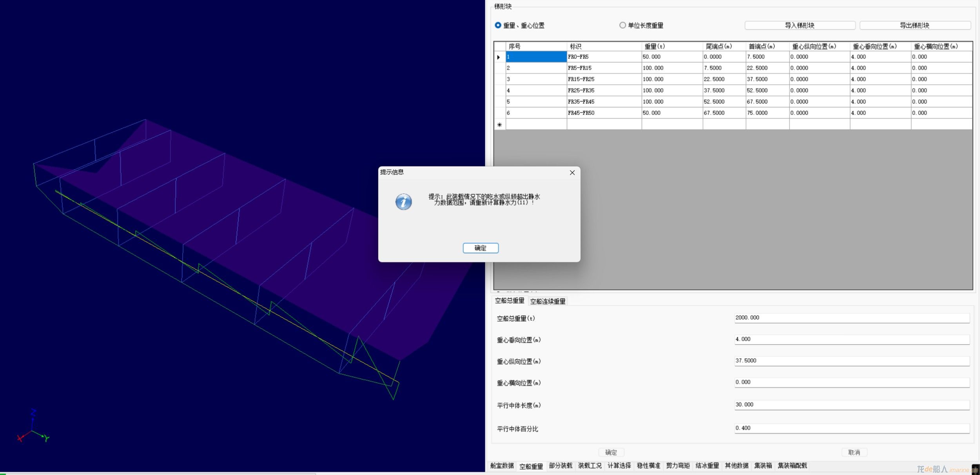Open the 剪力弯矩 bottom tab
This screenshot has width=980, height=475.
pos(678,466)
